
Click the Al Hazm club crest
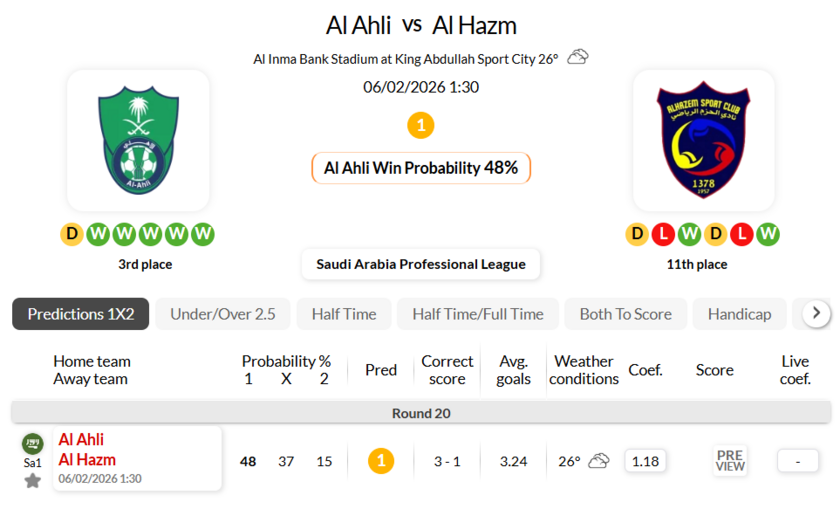click(703, 140)
